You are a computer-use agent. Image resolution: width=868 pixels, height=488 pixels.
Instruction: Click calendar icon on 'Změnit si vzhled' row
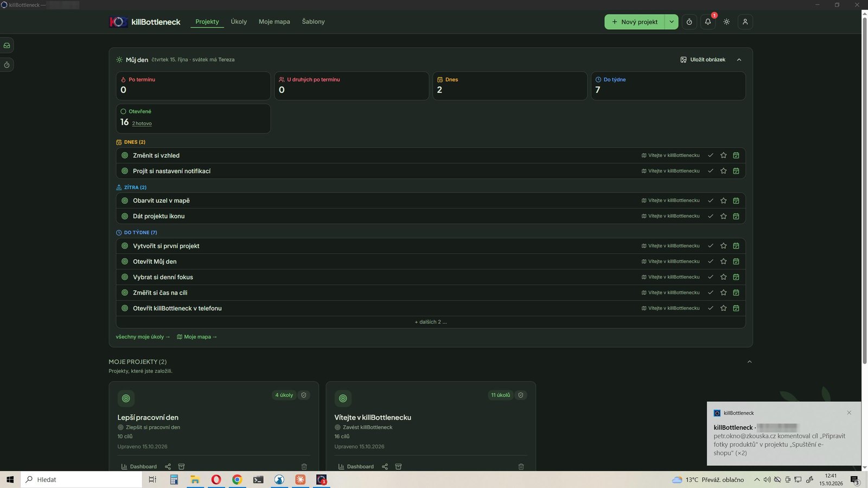(736, 156)
